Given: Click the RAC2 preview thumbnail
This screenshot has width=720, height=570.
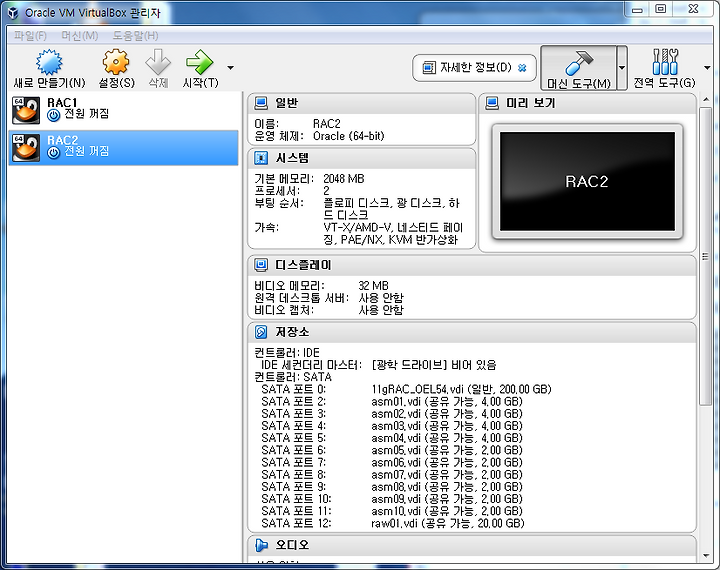Looking at the screenshot, I should click(587, 182).
